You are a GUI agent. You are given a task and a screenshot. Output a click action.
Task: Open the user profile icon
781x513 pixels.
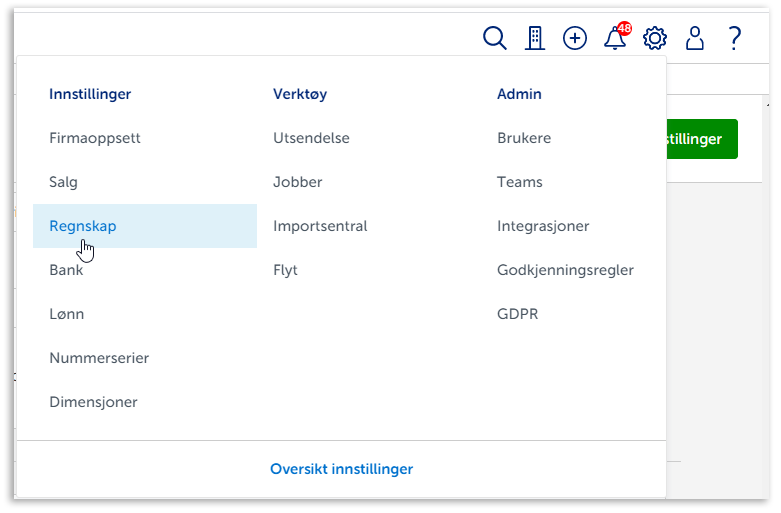tap(695, 38)
